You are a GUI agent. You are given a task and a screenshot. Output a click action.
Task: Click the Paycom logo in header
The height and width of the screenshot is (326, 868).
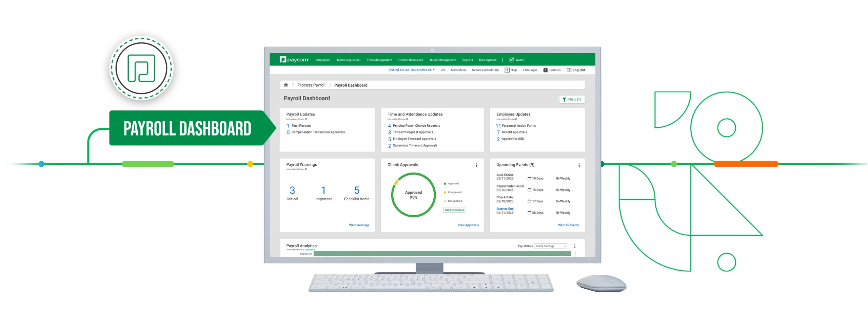[294, 60]
